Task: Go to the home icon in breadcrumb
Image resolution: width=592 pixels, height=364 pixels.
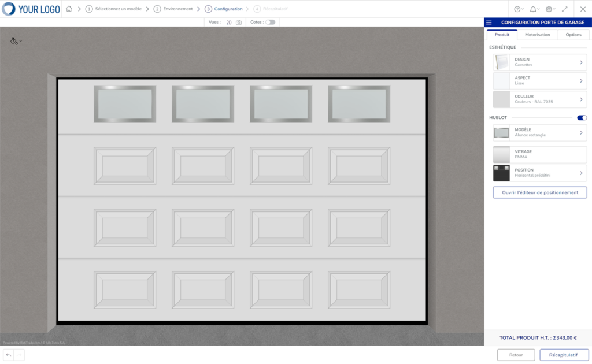Action: tap(69, 9)
